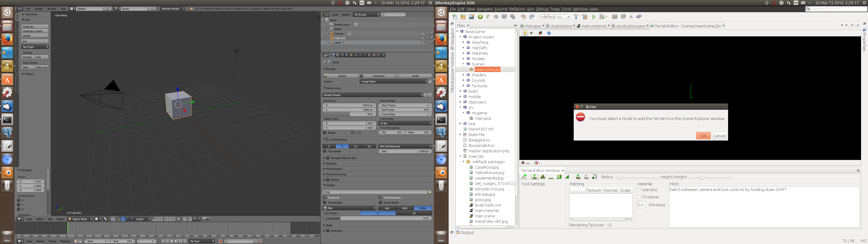Switch to the Application.java editor tab
Viewport: 868px width, 244px height.
click(630, 26)
